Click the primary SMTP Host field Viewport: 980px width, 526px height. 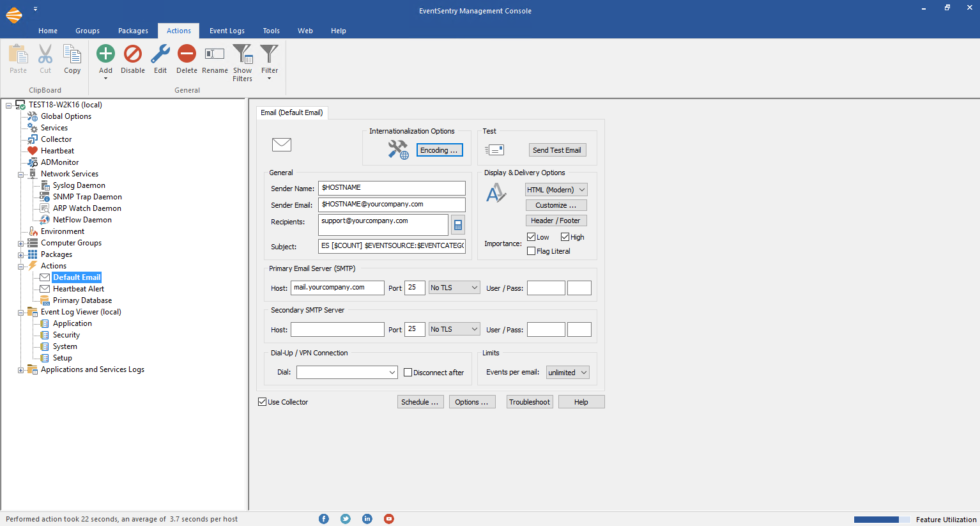tap(337, 288)
